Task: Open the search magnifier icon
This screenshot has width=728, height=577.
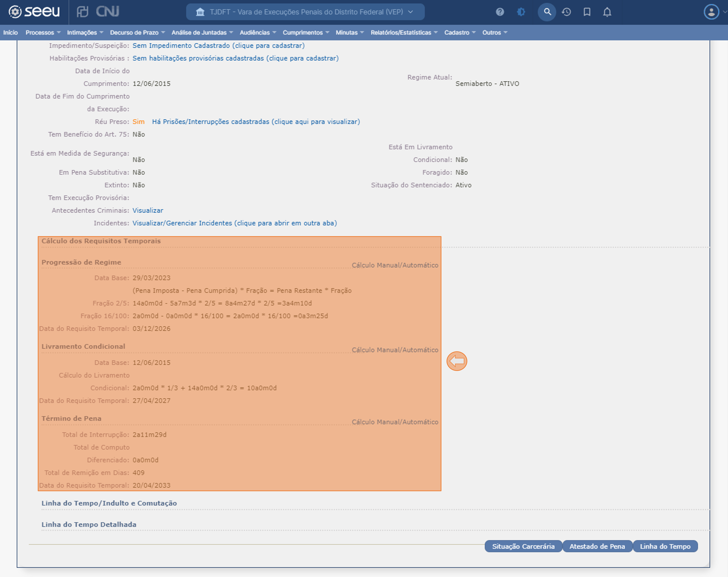Action: coord(547,12)
